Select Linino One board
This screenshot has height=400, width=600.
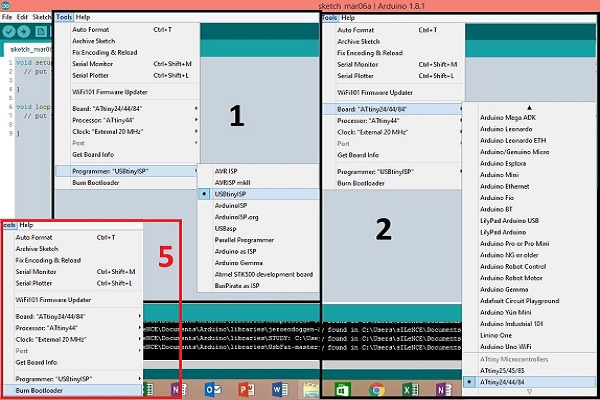click(496, 335)
